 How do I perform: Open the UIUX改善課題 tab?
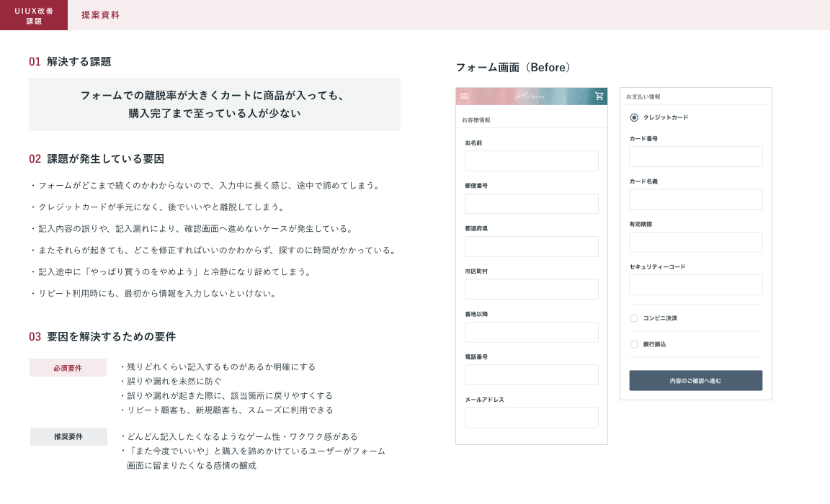coord(34,15)
